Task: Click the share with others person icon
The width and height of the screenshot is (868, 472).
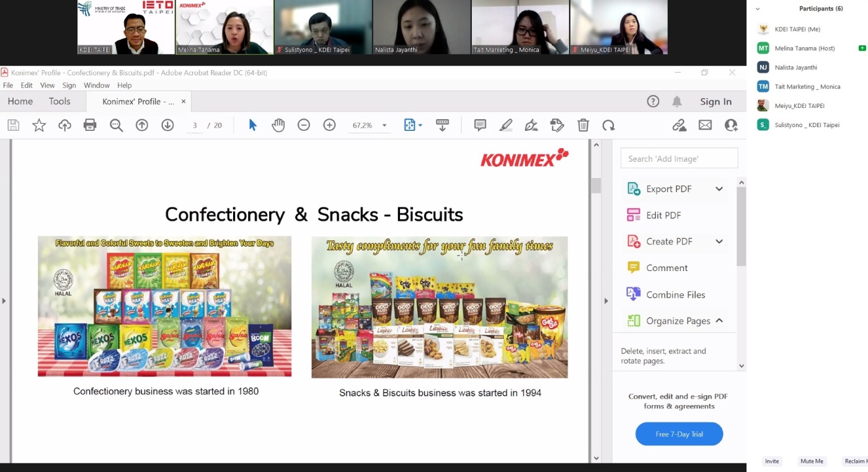Action: pyautogui.click(x=731, y=125)
